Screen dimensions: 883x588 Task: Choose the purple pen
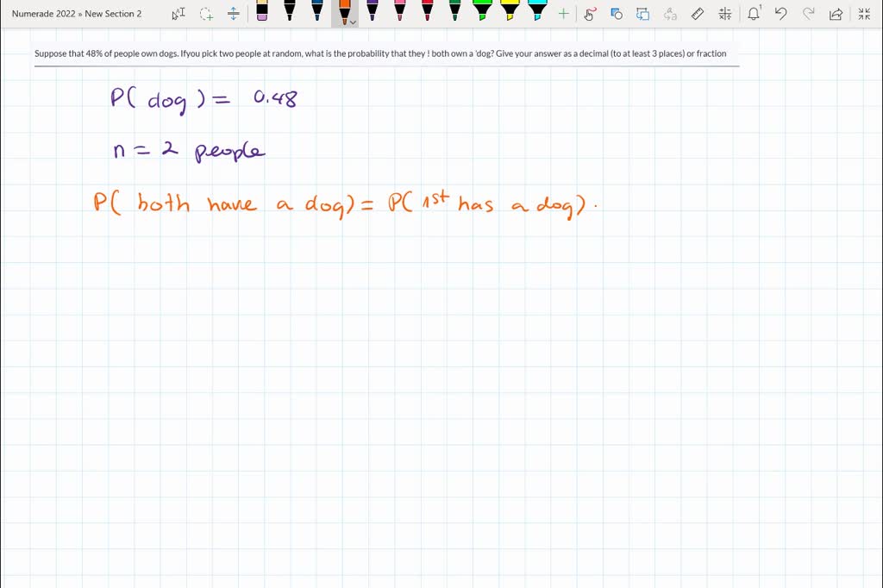(373, 12)
